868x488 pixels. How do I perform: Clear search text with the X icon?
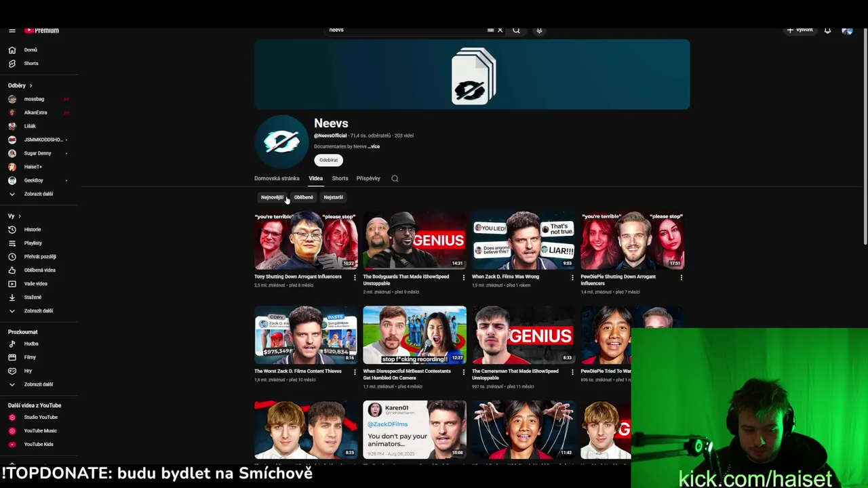[x=500, y=30]
